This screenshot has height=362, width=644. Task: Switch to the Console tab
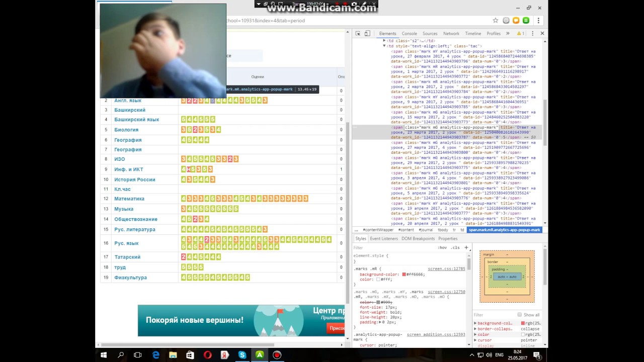coord(409,33)
